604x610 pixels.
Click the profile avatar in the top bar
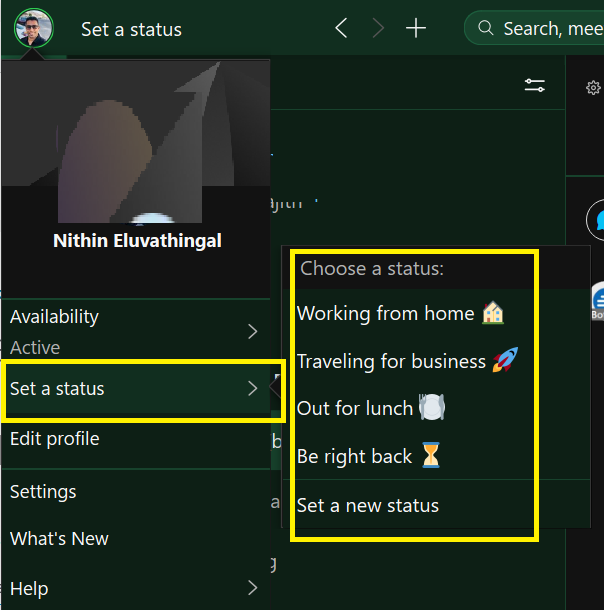pyautogui.click(x=33, y=28)
